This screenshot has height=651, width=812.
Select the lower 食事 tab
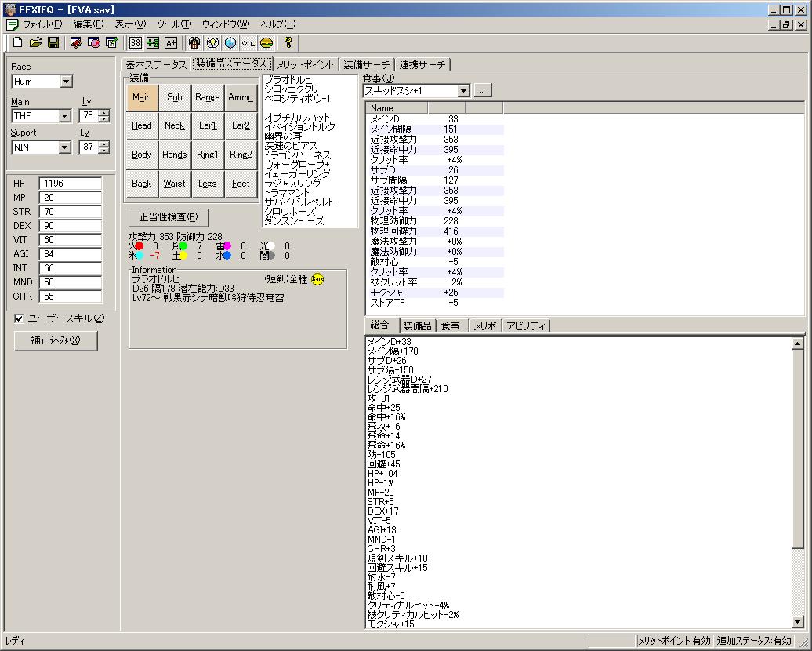(451, 326)
